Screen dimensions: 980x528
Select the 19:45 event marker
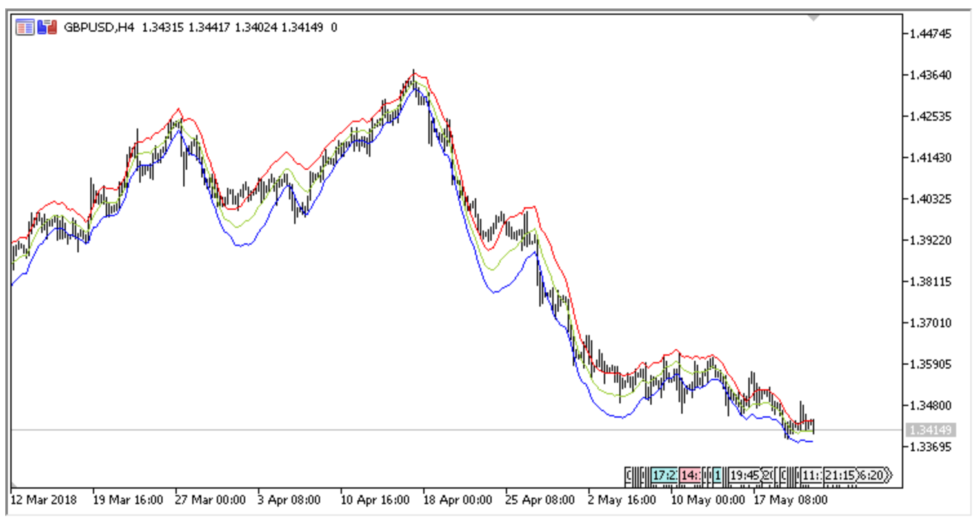click(x=745, y=476)
